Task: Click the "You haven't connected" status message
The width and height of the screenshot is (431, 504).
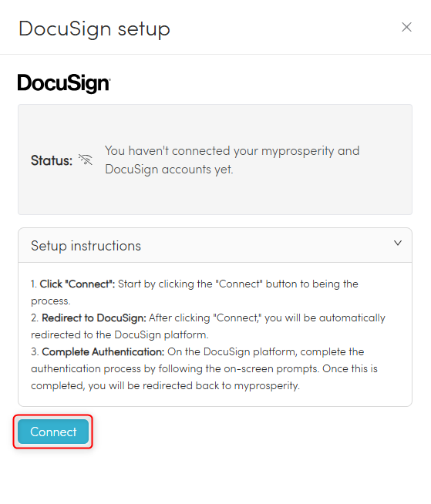Action: pyautogui.click(x=232, y=160)
